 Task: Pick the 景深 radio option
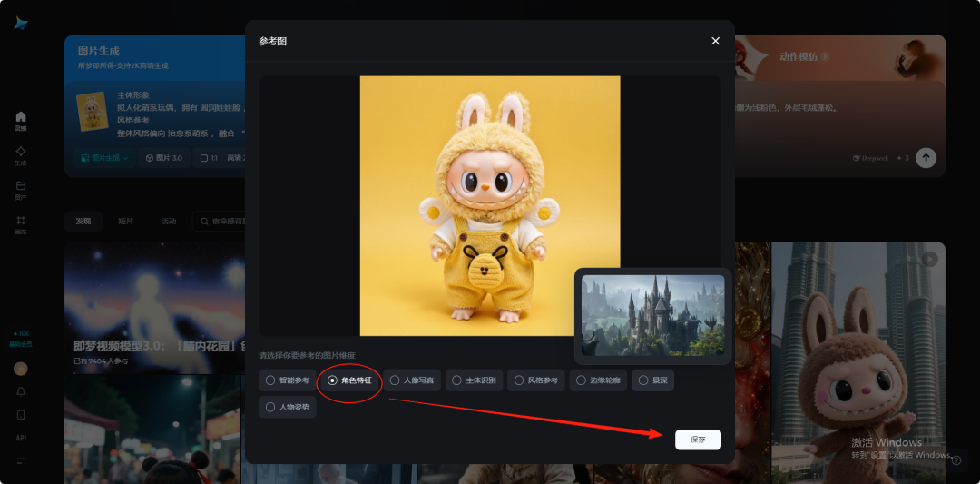653,380
